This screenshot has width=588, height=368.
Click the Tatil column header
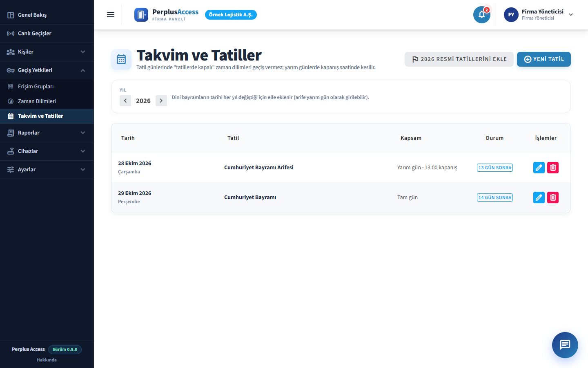[233, 138]
